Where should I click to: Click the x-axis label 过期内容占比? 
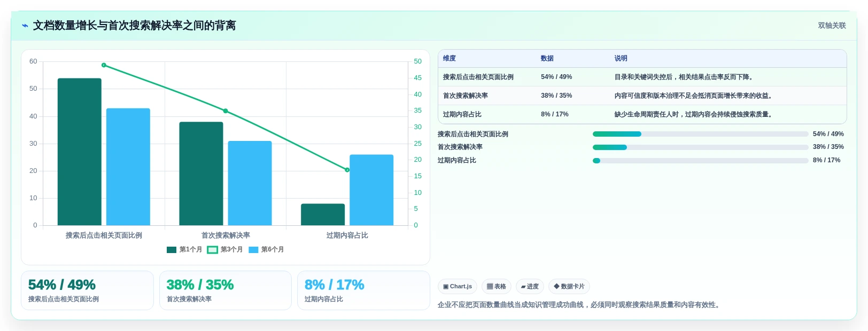[347, 235]
